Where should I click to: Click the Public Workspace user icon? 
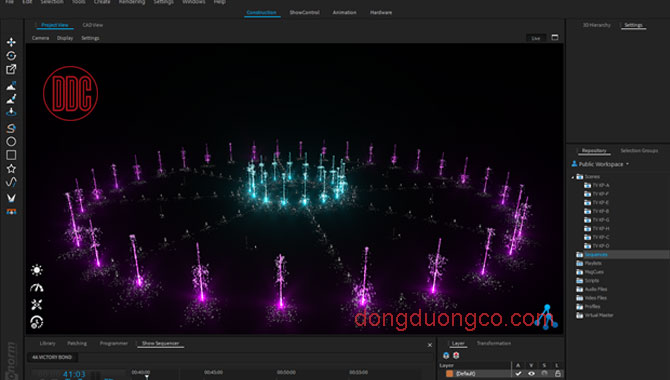point(574,164)
